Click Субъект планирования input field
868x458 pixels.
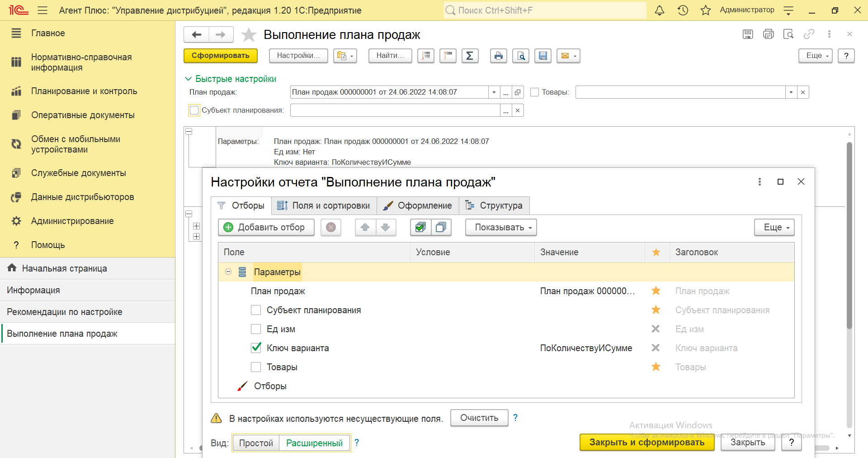pos(395,110)
